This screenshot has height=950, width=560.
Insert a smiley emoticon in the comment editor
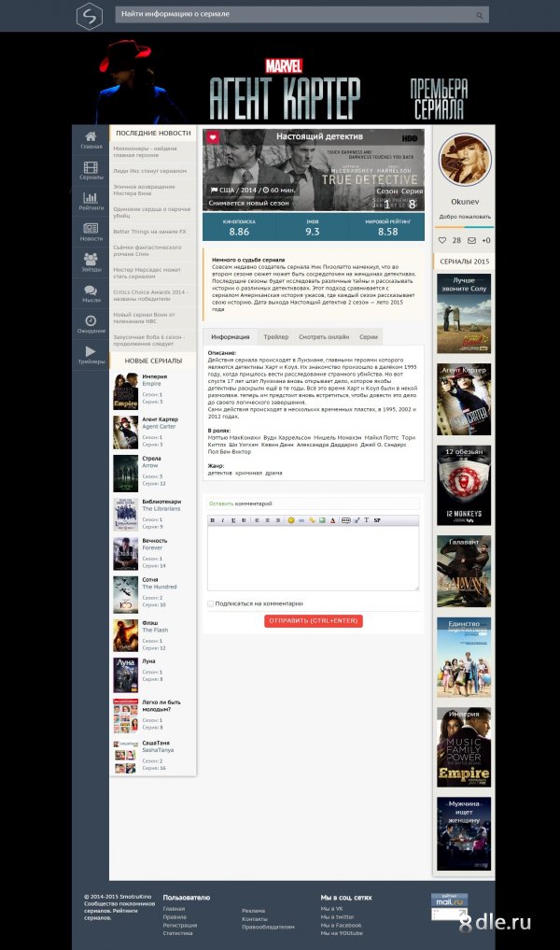(291, 520)
